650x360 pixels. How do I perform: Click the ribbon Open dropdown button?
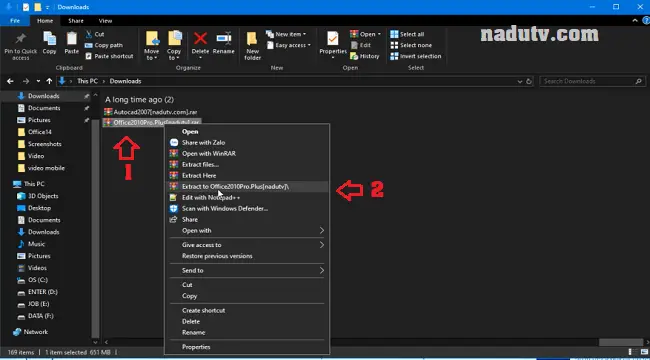[365, 34]
